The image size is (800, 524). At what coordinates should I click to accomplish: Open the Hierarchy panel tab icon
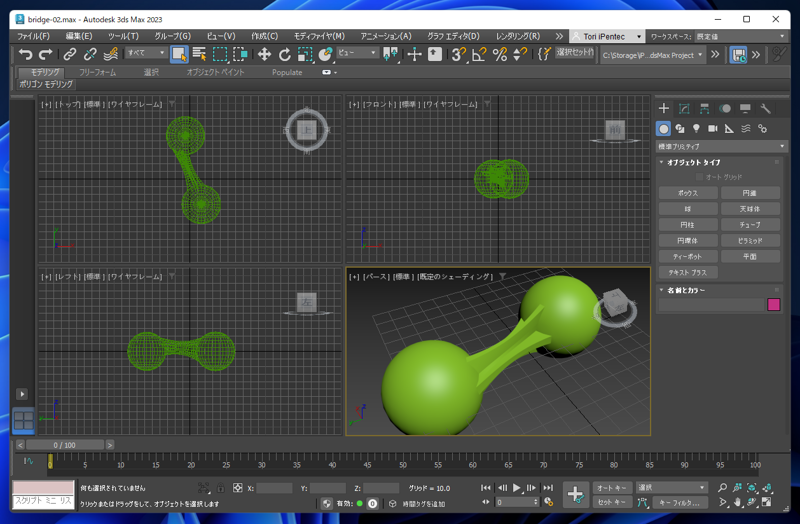[x=705, y=108]
